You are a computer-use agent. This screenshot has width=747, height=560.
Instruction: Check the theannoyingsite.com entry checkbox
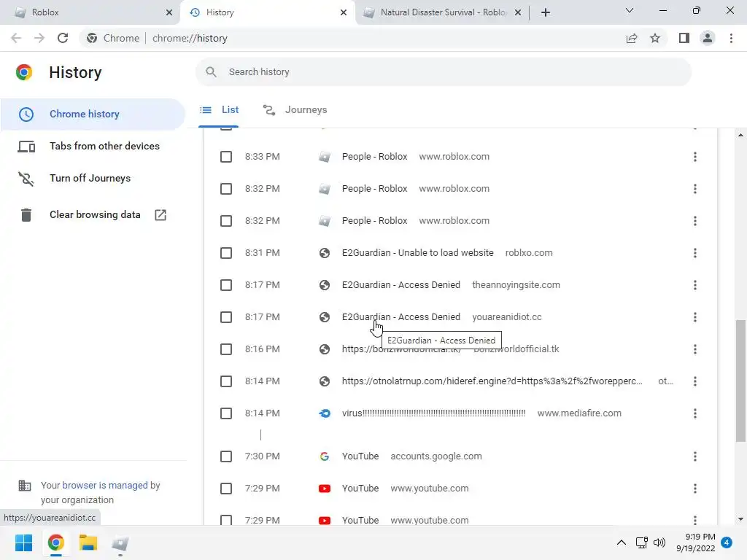[x=226, y=285]
